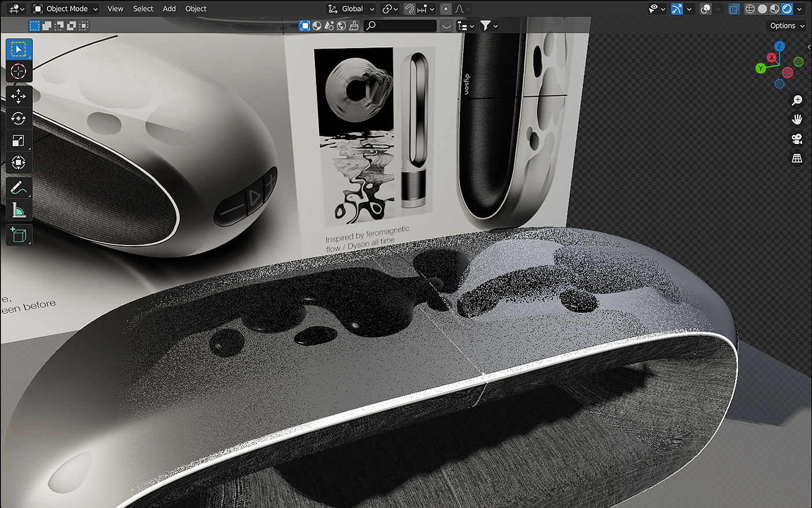Click the Add Cube tool

click(19, 235)
